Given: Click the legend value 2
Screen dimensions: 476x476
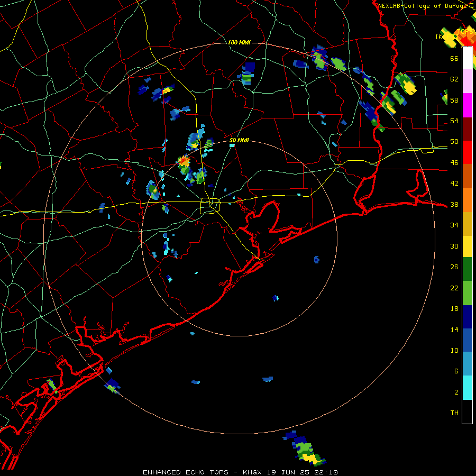Looking at the screenshot, I should point(456,392).
